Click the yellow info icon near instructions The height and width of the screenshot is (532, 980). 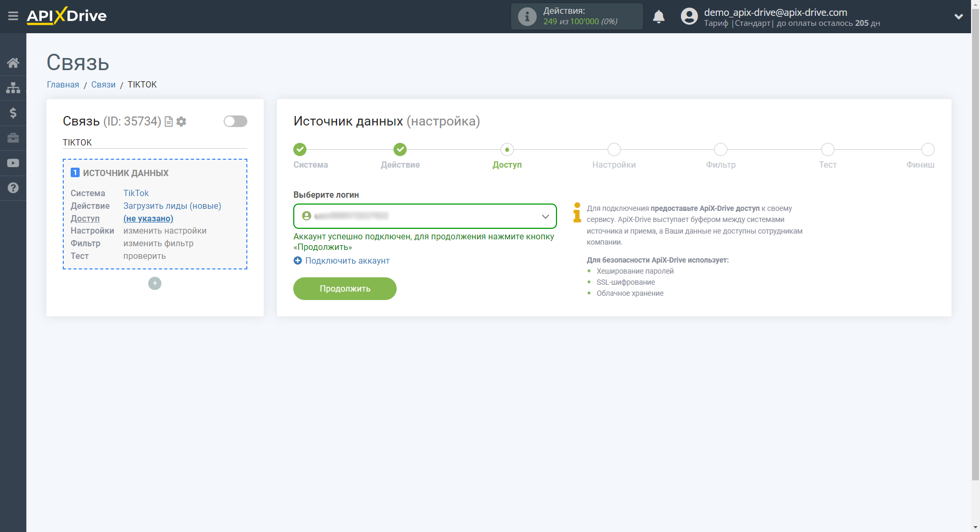tap(577, 212)
